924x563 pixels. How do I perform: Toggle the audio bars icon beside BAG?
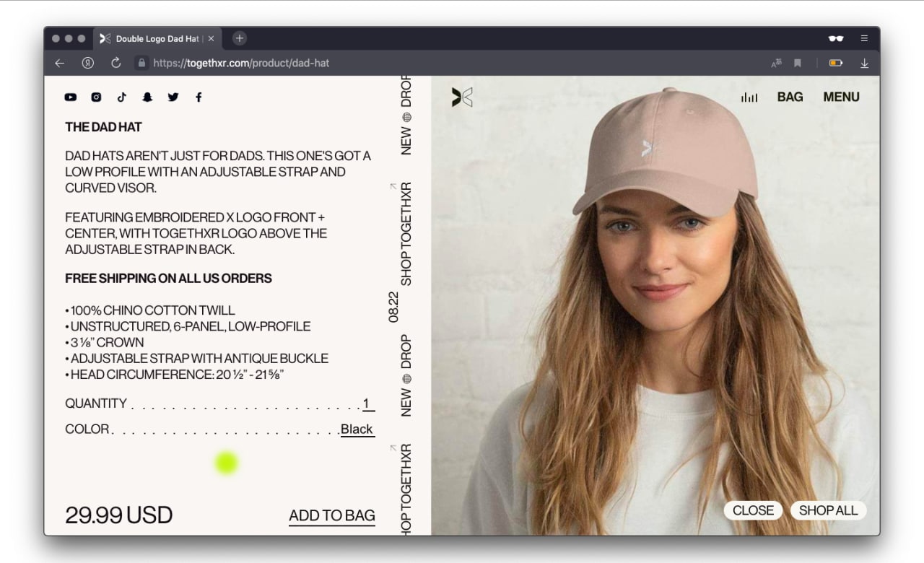tap(749, 97)
